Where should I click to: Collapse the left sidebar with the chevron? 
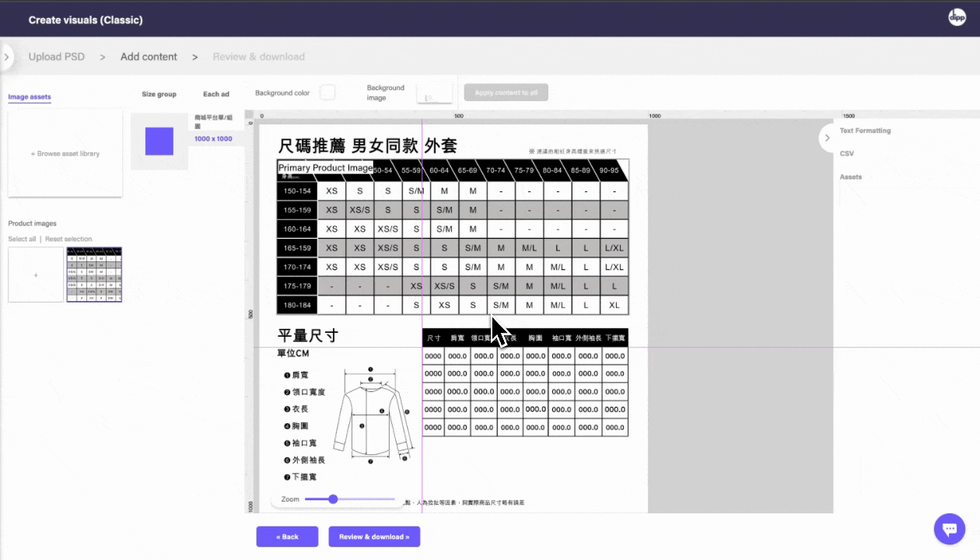coord(7,57)
